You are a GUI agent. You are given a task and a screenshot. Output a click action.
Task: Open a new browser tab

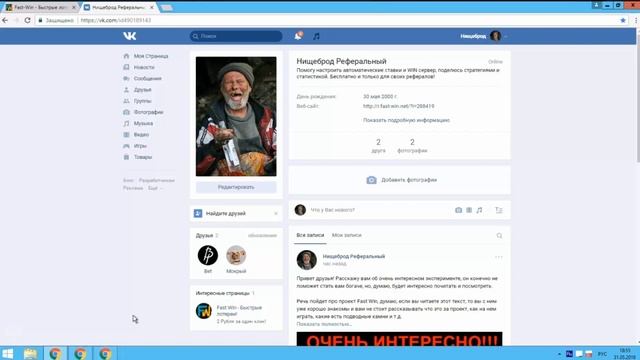click(167, 8)
